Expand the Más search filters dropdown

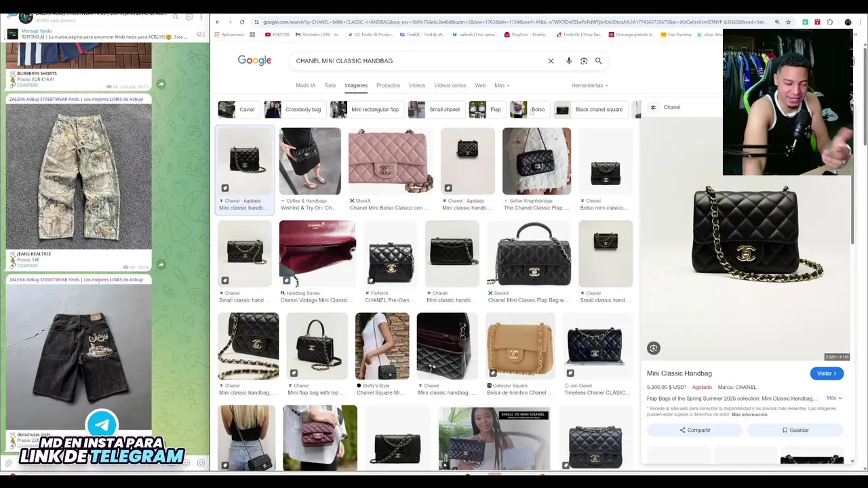pyautogui.click(x=502, y=85)
